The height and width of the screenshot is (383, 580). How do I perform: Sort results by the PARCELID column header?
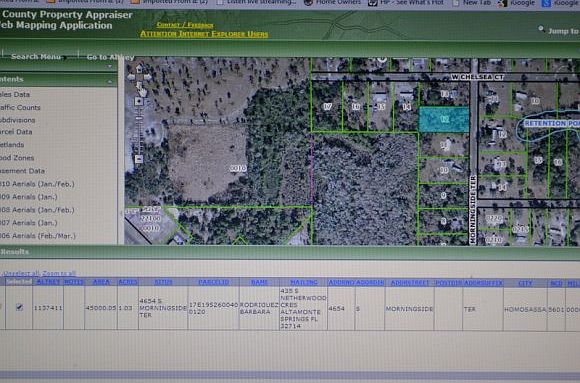point(214,282)
